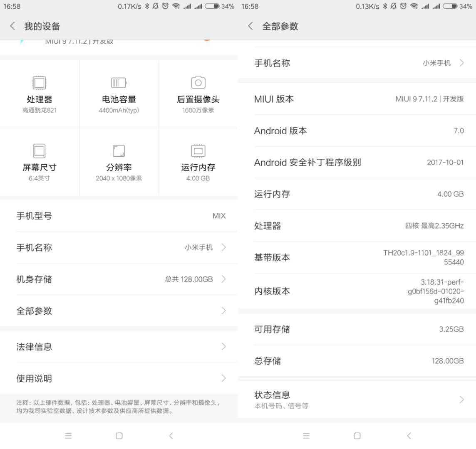Image resolution: width=476 pixels, height=449 pixels.
Task: Open 使用说明 user guide
Action: (121, 378)
